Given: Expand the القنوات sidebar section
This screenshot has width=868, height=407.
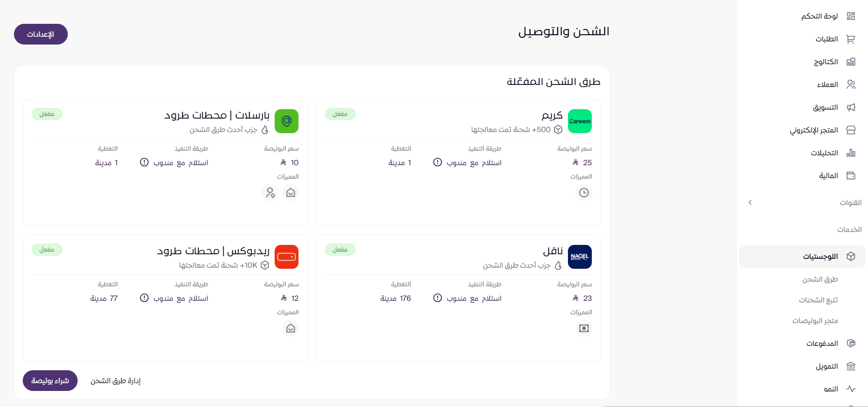Looking at the screenshot, I should 750,202.
